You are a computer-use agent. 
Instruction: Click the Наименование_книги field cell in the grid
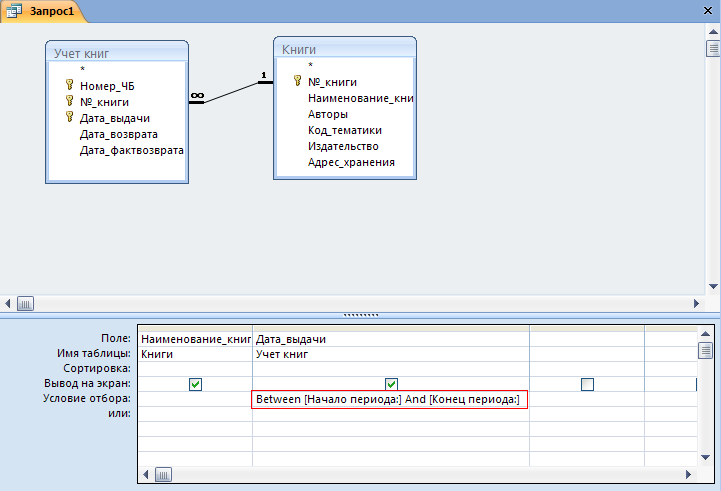coord(195,339)
